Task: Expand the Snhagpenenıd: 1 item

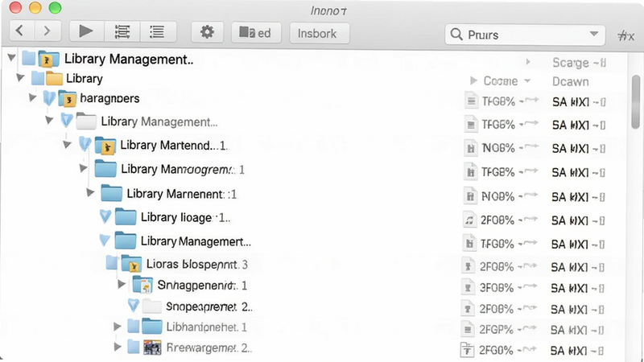Action: click(x=122, y=284)
